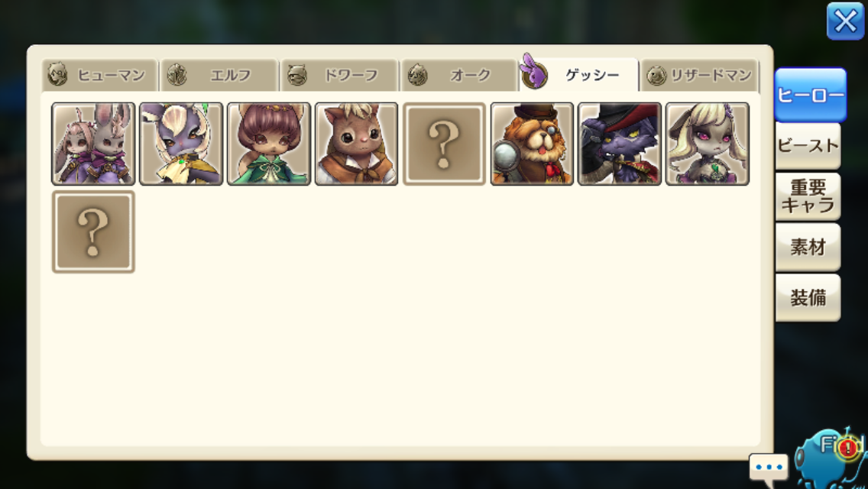The height and width of the screenshot is (489, 868).
Task: Open the 重要キャラ category
Action: coord(808,196)
